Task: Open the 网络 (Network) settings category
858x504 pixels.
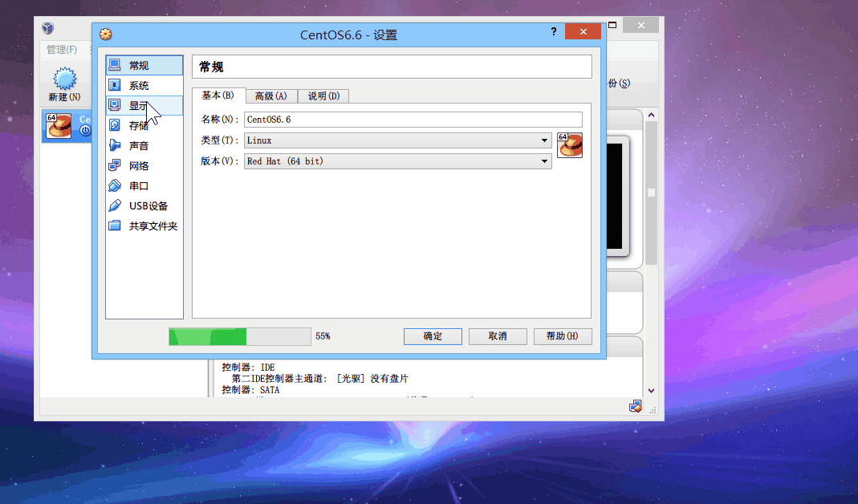Action: (x=138, y=166)
